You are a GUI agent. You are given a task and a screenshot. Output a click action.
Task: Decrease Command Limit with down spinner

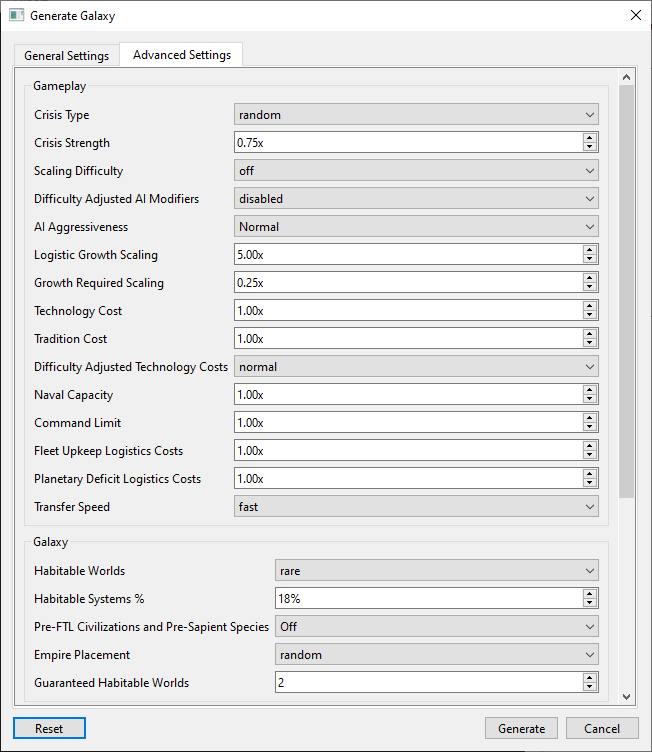[590, 427]
